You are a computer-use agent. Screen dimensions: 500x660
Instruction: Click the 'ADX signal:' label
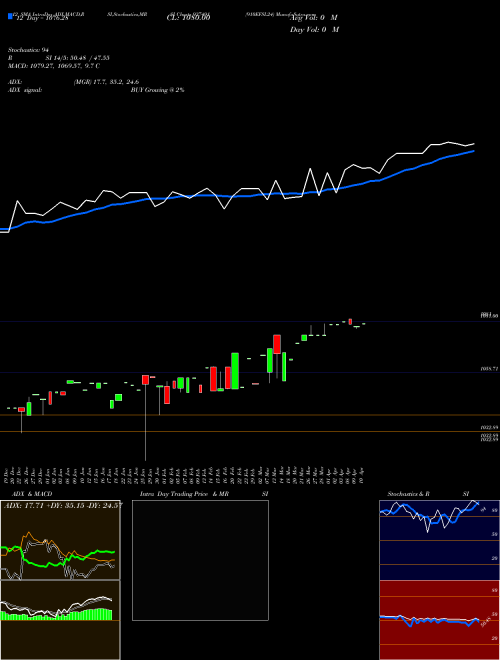(25, 90)
